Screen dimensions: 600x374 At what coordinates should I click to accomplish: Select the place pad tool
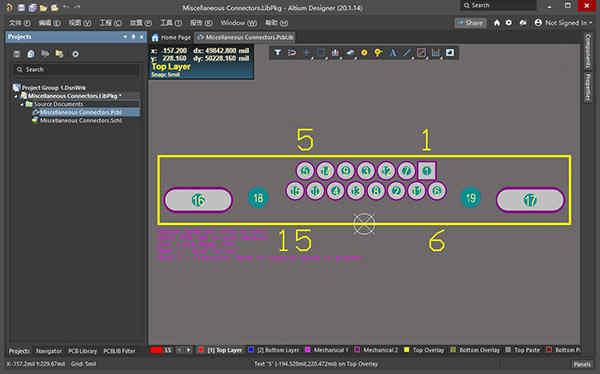click(x=364, y=52)
